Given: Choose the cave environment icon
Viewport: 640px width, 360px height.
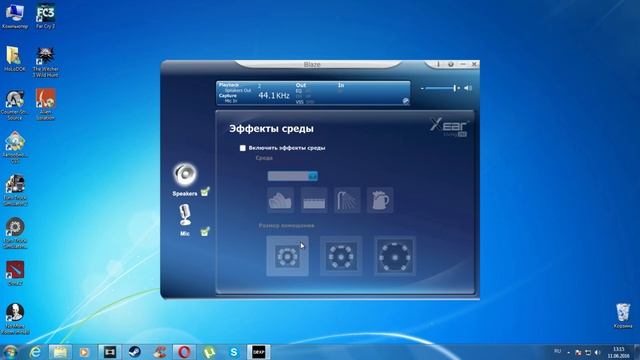Looking at the screenshot, I should coord(280,200).
